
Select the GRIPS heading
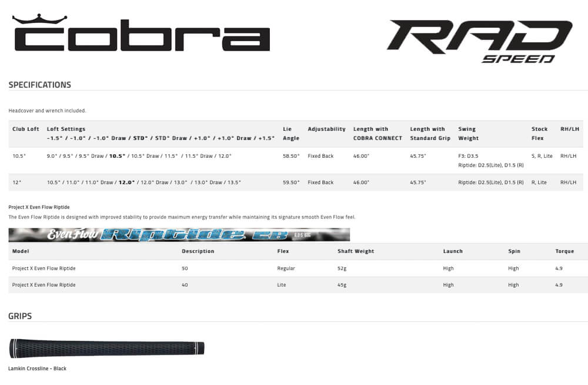point(20,316)
